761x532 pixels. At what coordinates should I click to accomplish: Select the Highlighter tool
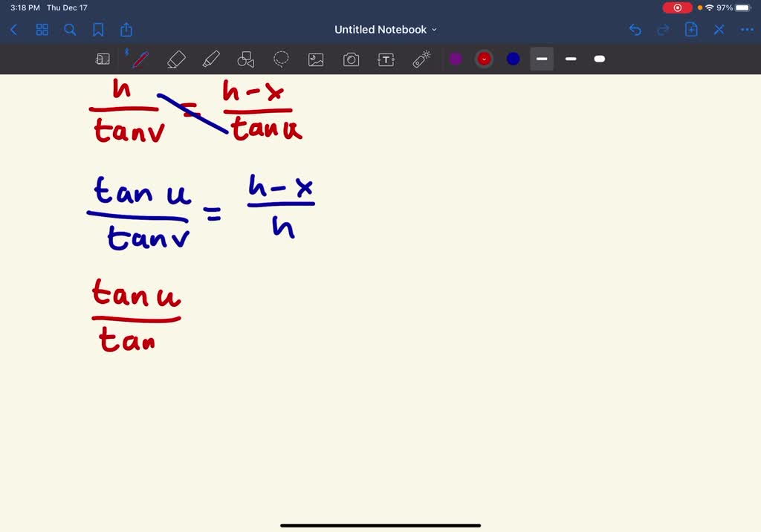211,59
